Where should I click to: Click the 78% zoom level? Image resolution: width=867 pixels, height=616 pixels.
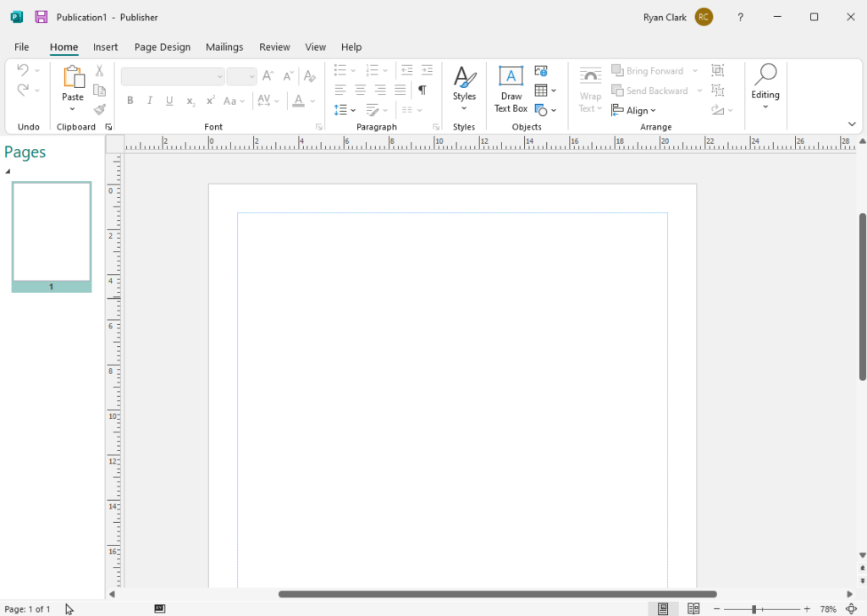pos(828,609)
